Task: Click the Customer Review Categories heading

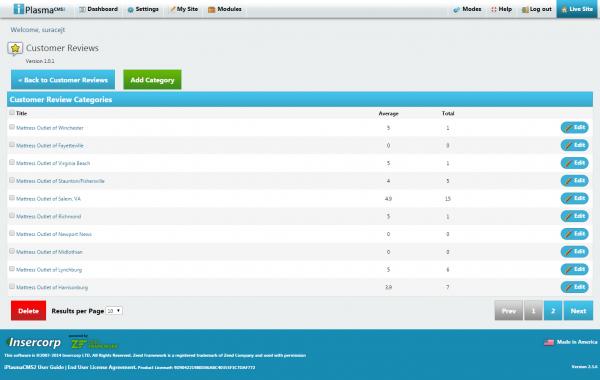Action: click(61, 99)
